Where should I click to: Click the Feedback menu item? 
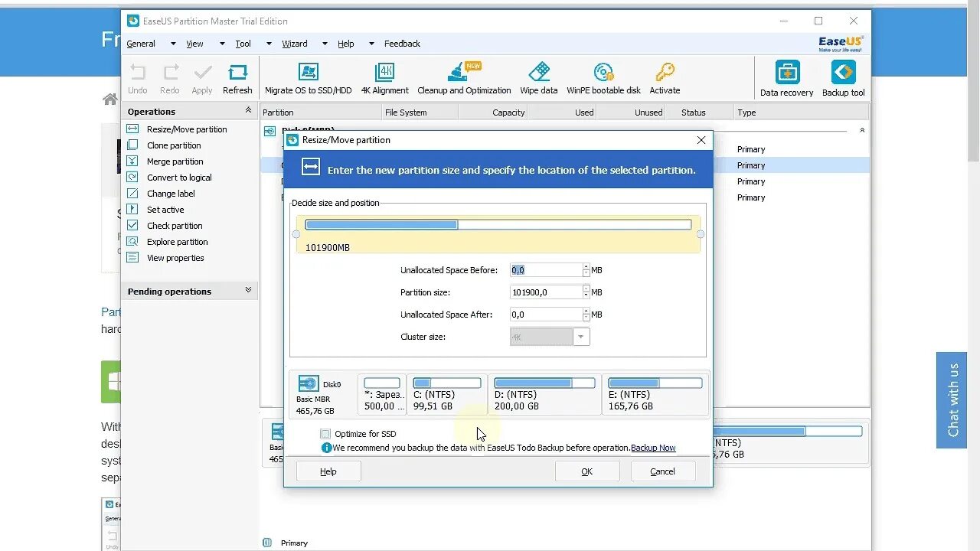[x=402, y=44]
